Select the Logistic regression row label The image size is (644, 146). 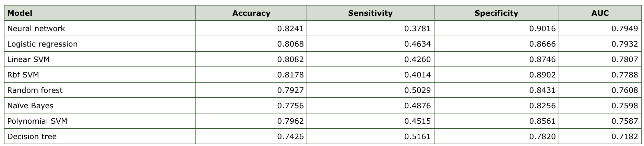coord(43,44)
